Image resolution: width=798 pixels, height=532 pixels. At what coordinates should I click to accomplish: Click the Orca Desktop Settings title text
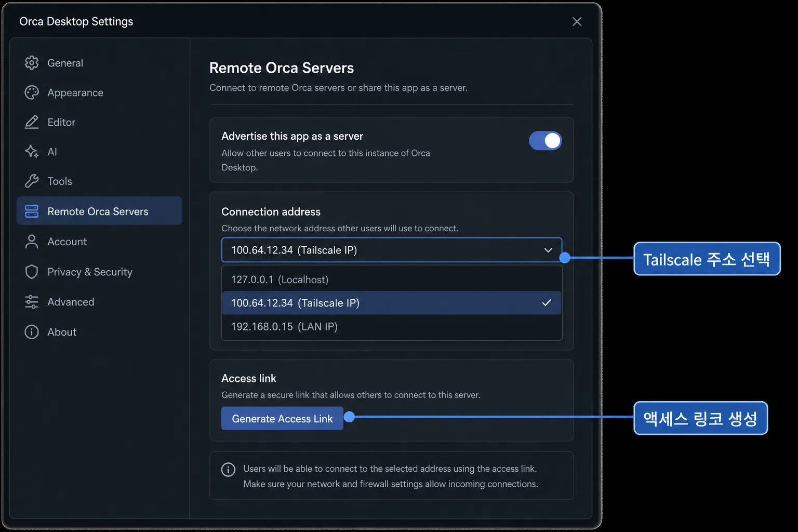(x=76, y=21)
